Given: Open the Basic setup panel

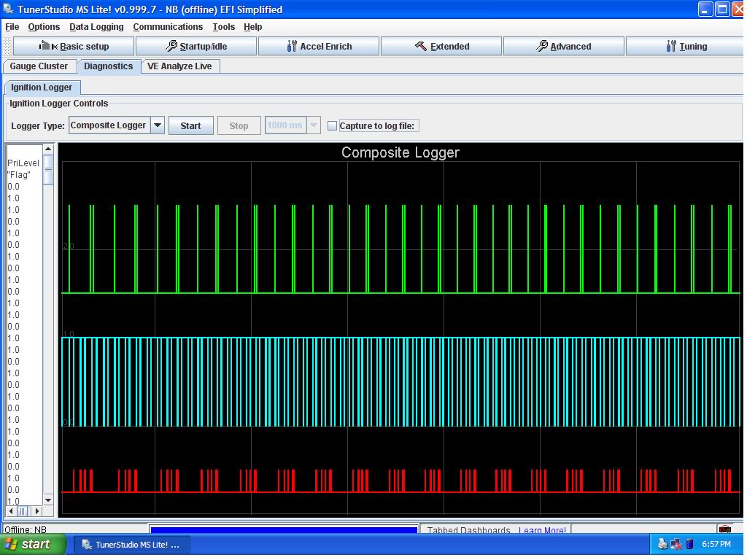Looking at the screenshot, I should point(73,46).
